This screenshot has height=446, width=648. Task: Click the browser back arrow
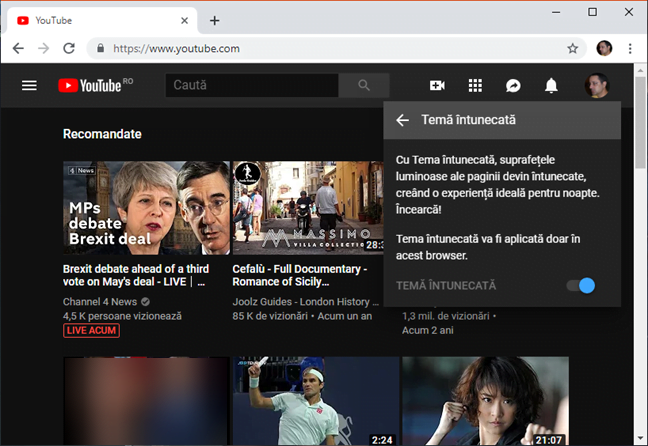pyautogui.click(x=18, y=48)
